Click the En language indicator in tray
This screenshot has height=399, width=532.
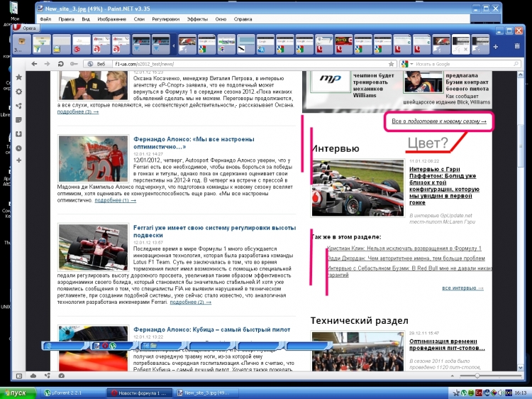(x=479, y=393)
